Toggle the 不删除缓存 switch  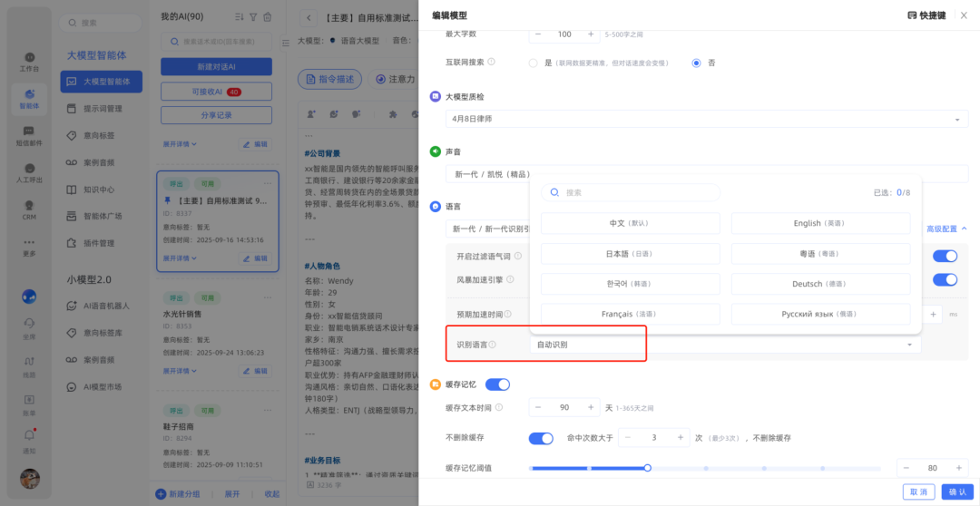click(541, 438)
